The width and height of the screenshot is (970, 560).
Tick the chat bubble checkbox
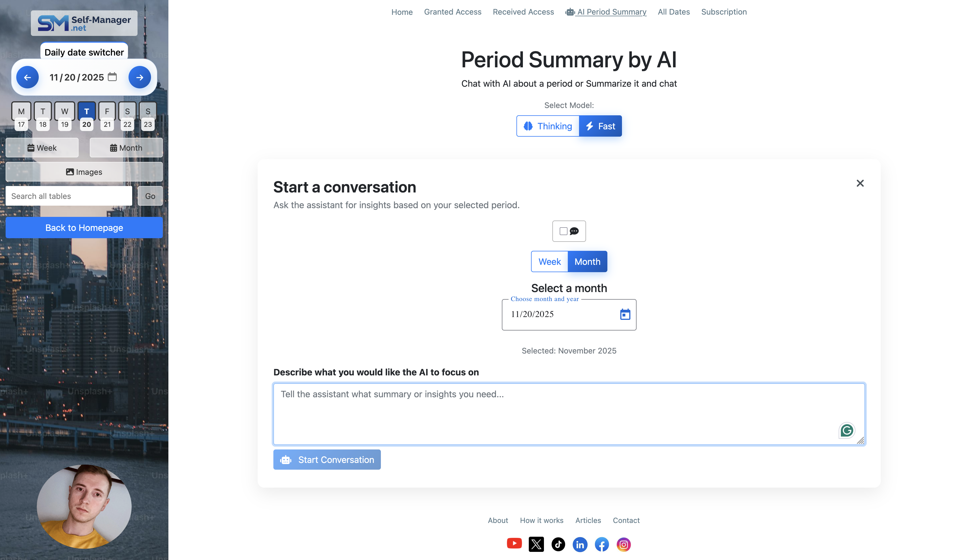coord(563,231)
